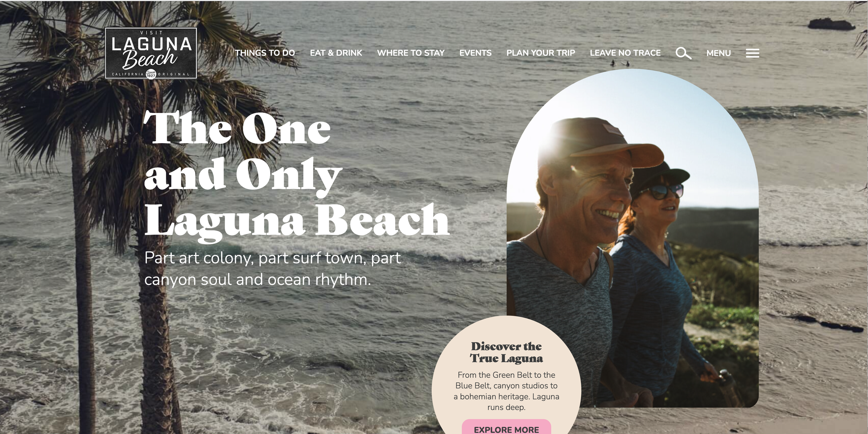Click the Green Belt to Blue Belt description text
The height and width of the screenshot is (434, 868).
click(x=506, y=391)
